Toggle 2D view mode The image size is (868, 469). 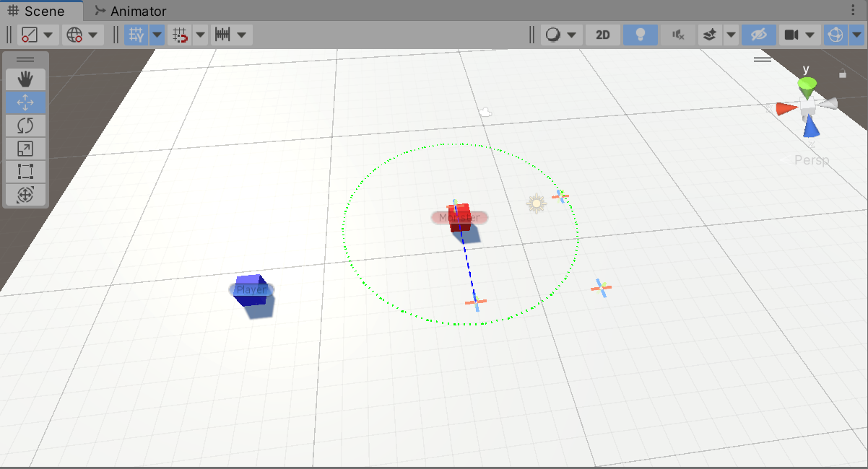point(603,35)
